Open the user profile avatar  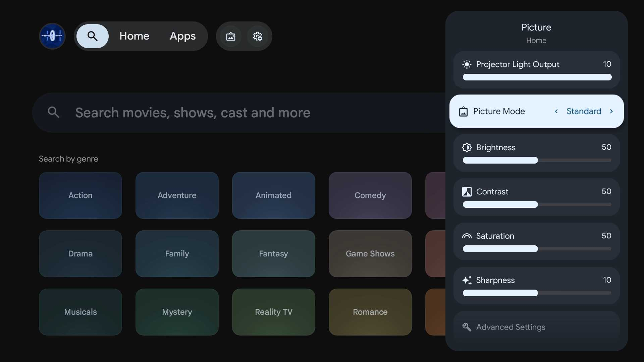52,36
